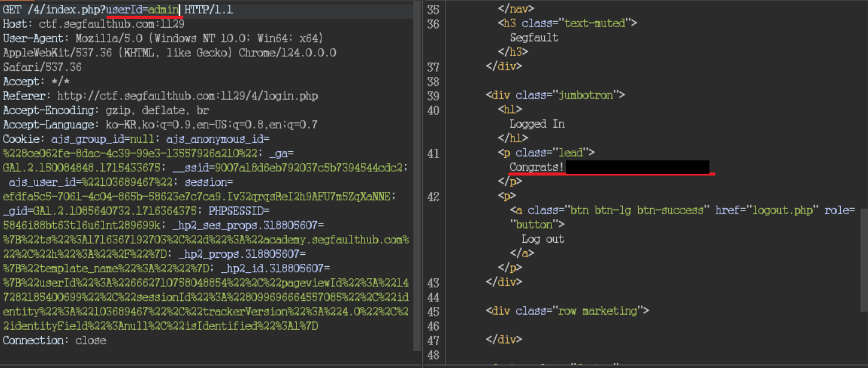Viewport: 868px width, 368px height.
Task: Click the 'Safari/537.36' line
Action: click(x=42, y=67)
